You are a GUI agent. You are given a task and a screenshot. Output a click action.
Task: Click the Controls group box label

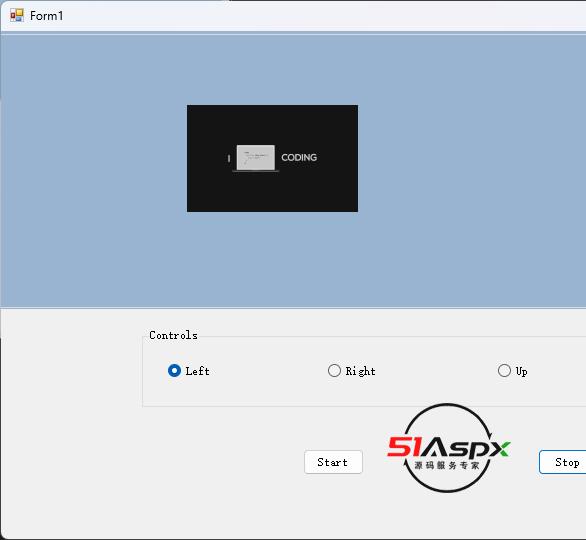[173, 335]
